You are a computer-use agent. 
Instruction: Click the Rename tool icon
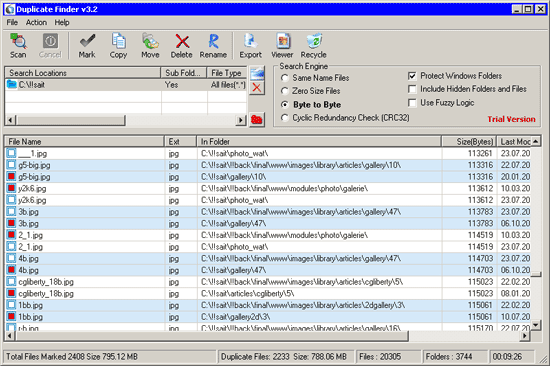(x=213, y=46)
